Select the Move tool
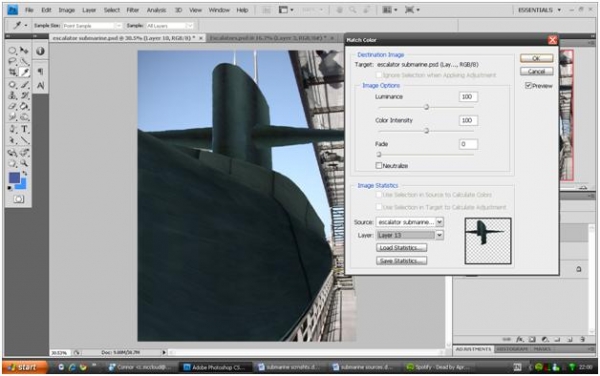Screen dimensions: 600x376 24,50
